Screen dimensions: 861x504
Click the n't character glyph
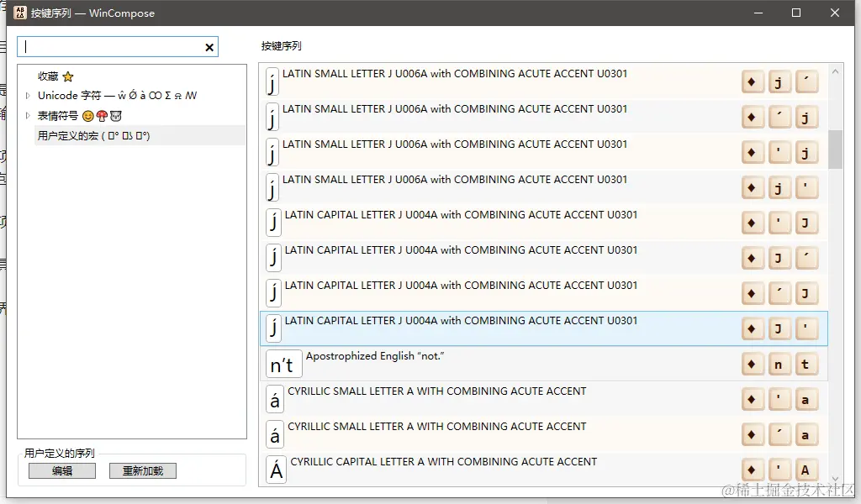tap(284, 365)
